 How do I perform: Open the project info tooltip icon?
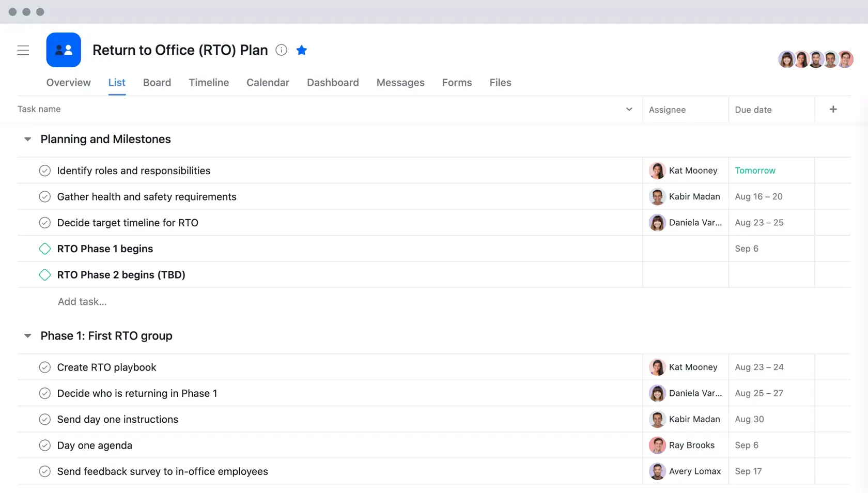[x=281, y=50]
